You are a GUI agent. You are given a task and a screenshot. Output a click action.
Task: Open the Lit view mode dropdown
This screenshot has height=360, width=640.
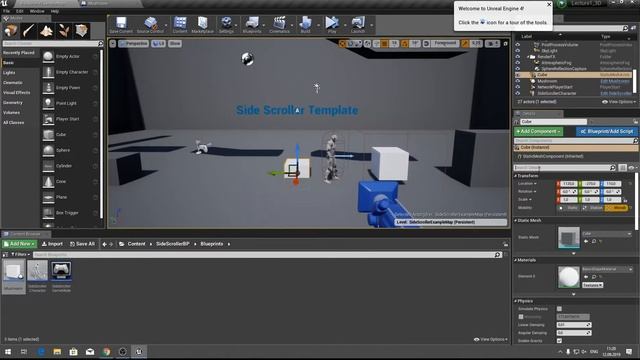click(158, 44)
